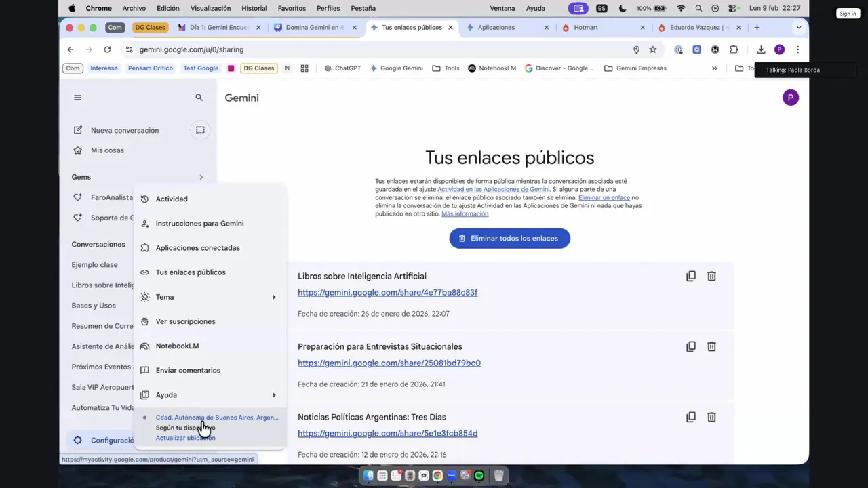Screen dimensions: 868x488
Task: Delete the Libros sobre Inteligencia Artificial link
Action: click(x=711, y=276)
